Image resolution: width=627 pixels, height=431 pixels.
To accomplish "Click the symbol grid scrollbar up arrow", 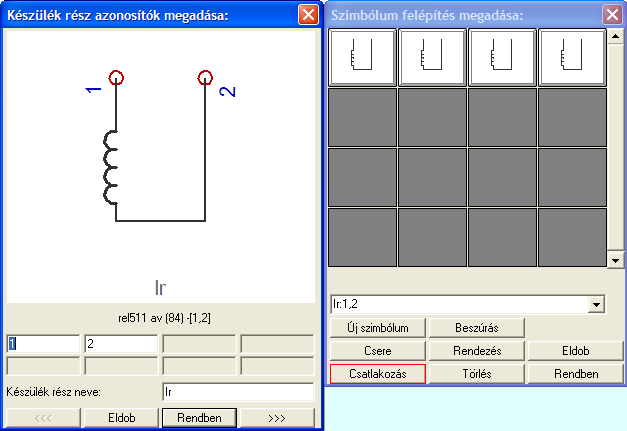I will coord(615,37).
